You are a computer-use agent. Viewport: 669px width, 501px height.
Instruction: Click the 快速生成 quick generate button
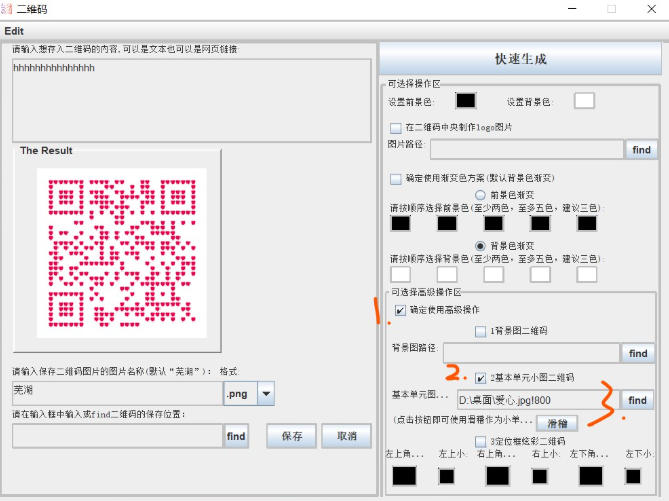pyautogui.click(x=520, y=59)
